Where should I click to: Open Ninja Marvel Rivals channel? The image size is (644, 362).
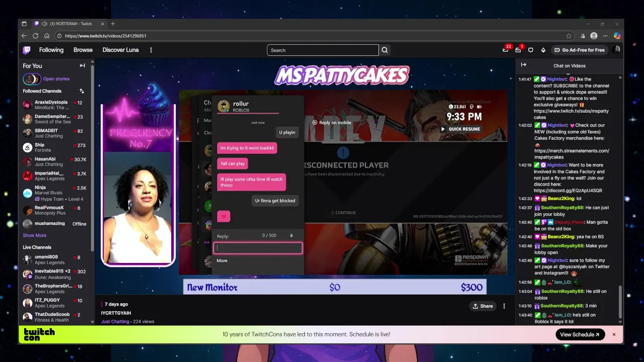pyautogui.click(x=56, y=193)
